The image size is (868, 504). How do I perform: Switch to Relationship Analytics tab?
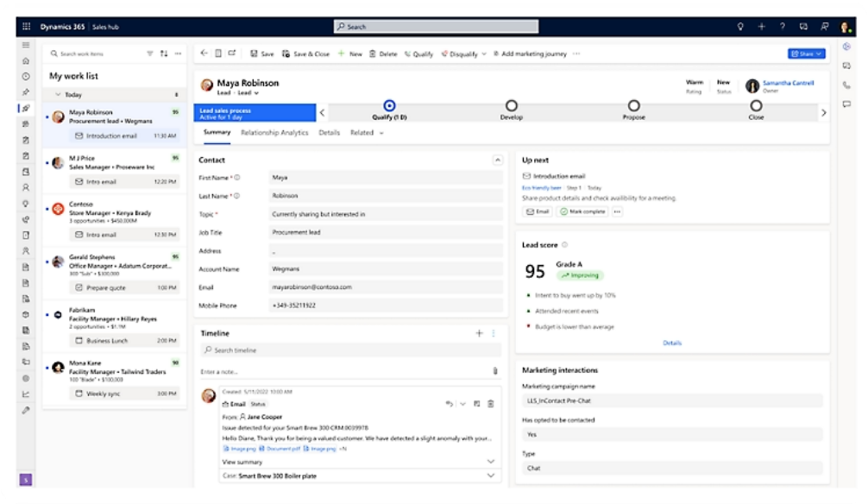tap(274, 132)
